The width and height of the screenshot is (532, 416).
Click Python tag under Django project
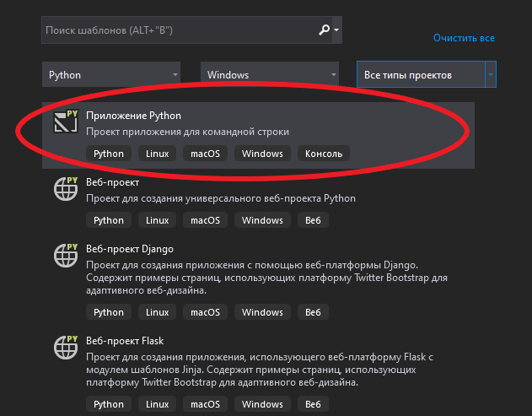point(109,312)
